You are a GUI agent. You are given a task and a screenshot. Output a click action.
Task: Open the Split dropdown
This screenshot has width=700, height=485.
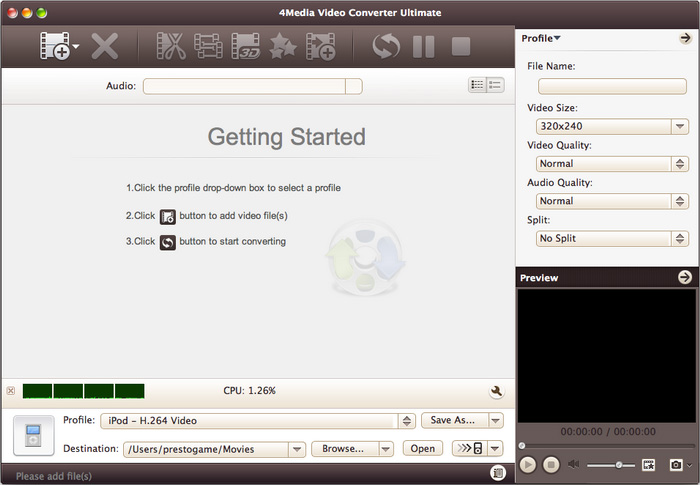[x=680, y=239]
